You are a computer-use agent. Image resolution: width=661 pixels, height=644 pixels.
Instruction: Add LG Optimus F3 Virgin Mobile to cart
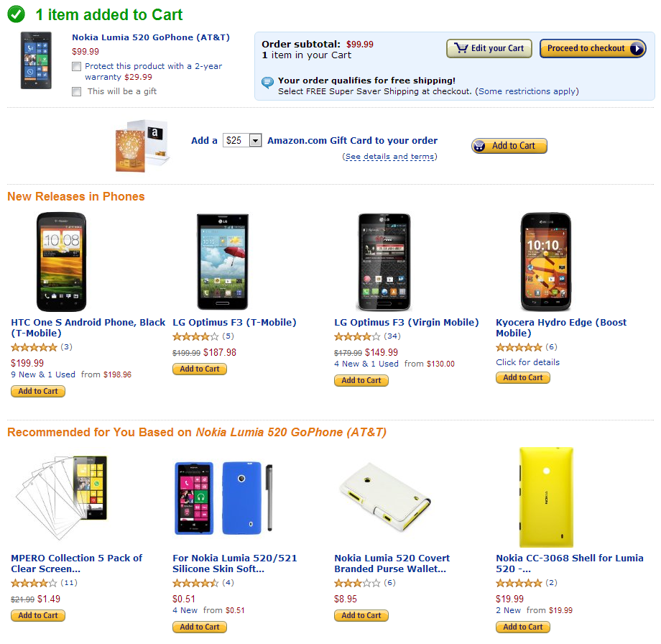361,380
